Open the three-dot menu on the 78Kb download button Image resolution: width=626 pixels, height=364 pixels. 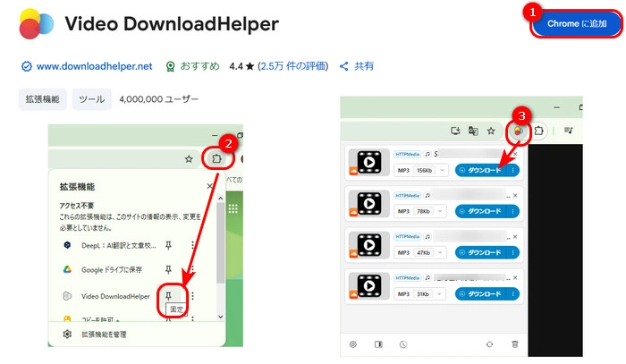513,211
